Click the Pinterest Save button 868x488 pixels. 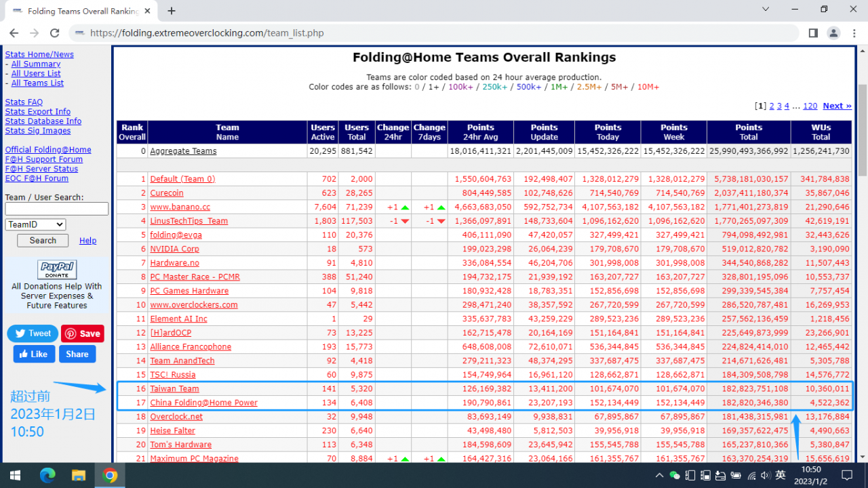[82, 333]
